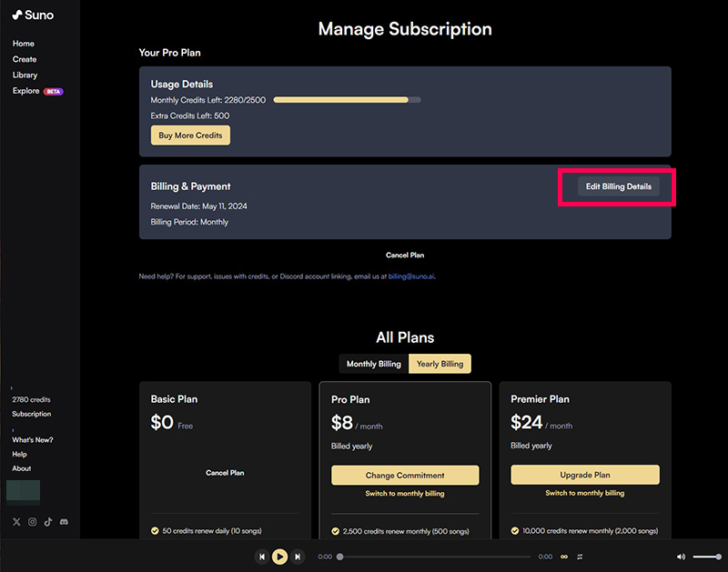Open Help in the sidebar

(x=19, y=454)
